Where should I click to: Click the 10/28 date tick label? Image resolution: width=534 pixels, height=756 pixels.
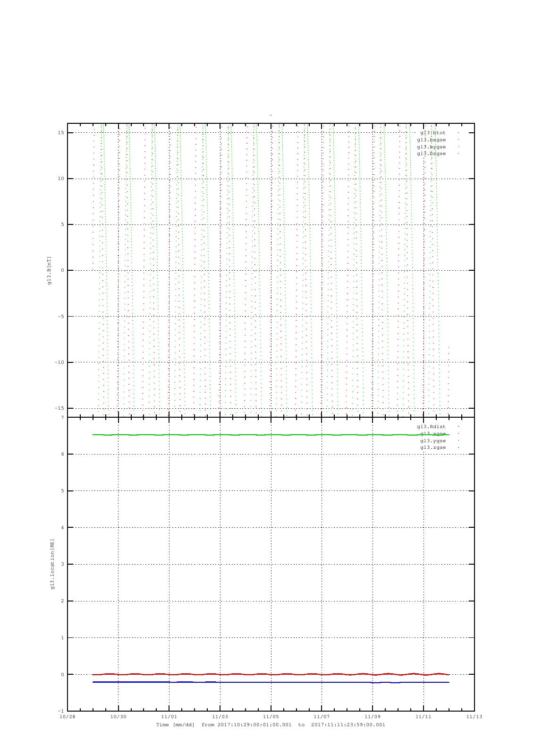[x=67, y=717]
